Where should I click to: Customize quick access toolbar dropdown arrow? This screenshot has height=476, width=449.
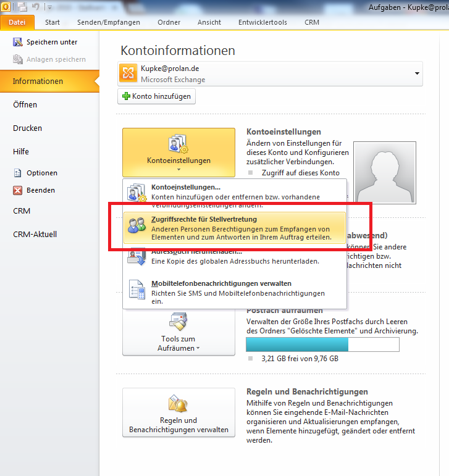pyautogui.click(x=50, y=7)
